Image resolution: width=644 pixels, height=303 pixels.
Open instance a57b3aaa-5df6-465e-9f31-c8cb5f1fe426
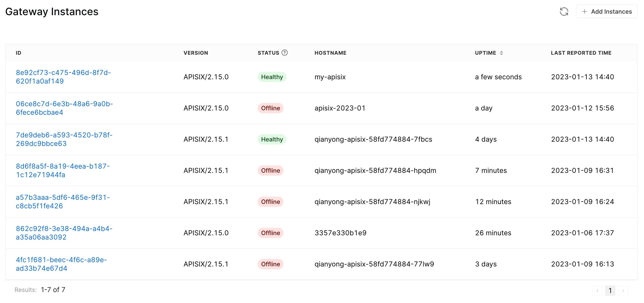[x=63, y=202]
